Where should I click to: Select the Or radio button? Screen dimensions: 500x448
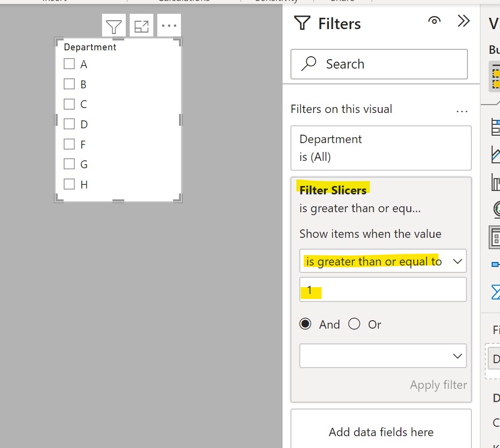354,324
